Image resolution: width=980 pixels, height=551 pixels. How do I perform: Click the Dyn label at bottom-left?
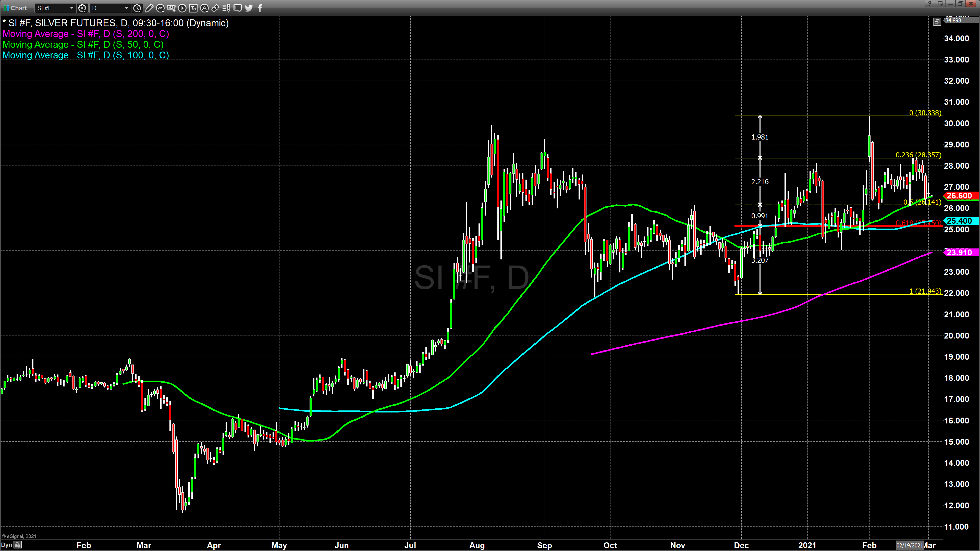pyautogui.click(x=7, y=545)
